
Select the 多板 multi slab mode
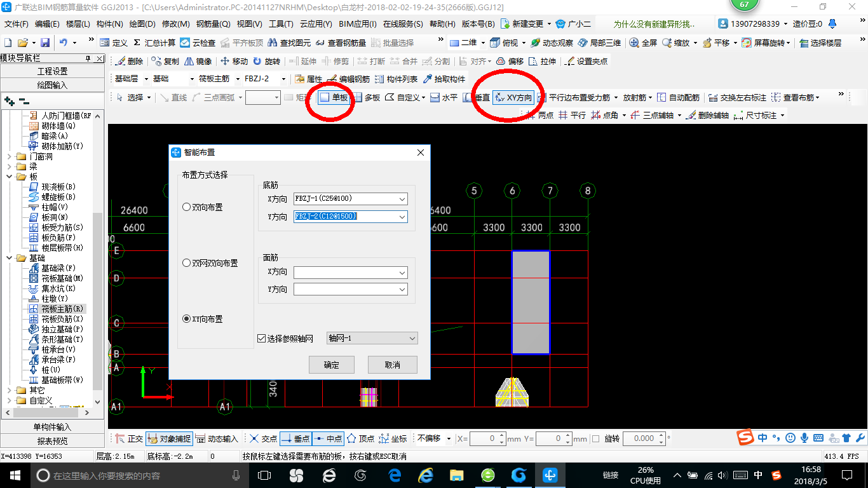pyautogui.click(x=367, y=98)
